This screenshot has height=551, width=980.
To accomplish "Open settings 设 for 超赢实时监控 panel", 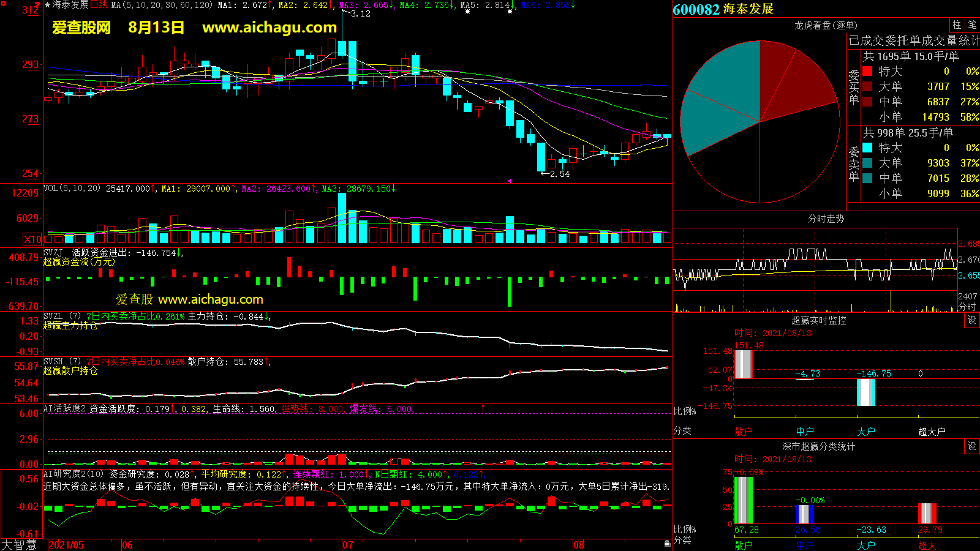I will (971, 320).
